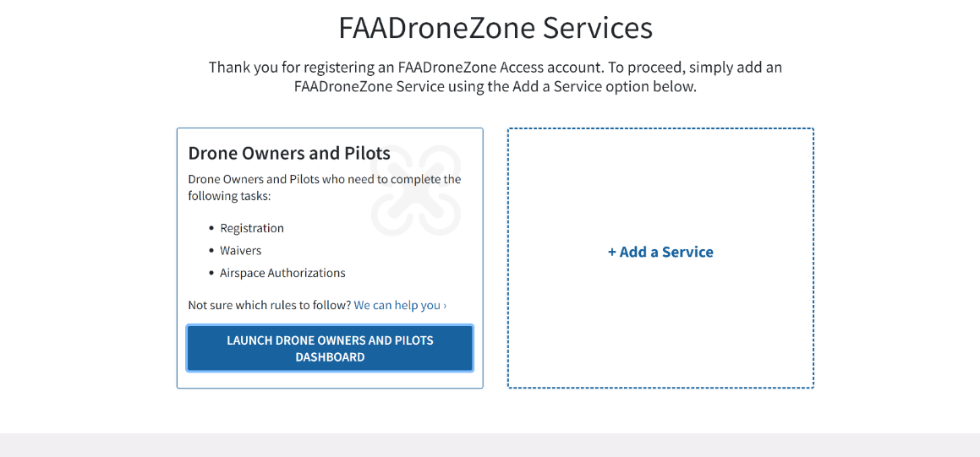The image size is (980, 457).
Task: Click the "Thank you for registering" intro paragraph
Action: pyautogui.click(x=495, y=76)
